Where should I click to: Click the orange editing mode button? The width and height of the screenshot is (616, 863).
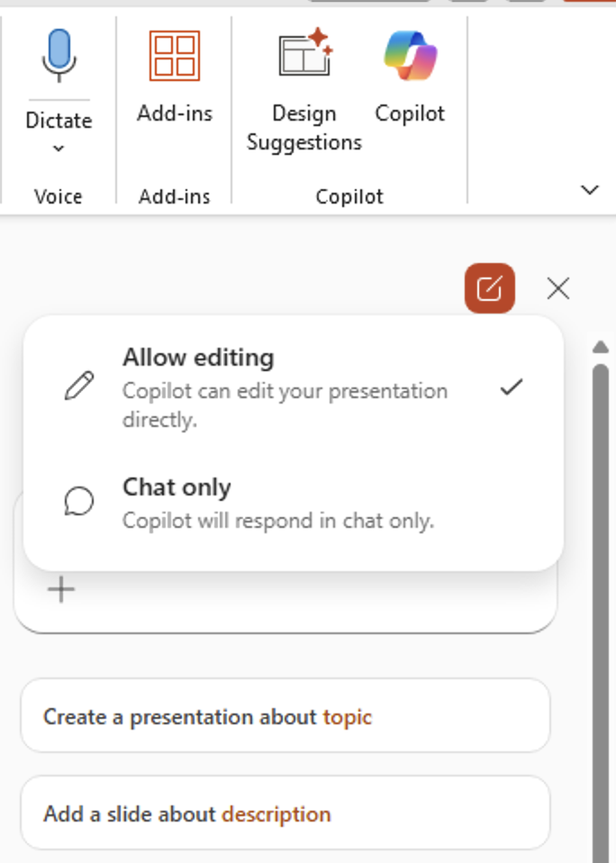[489, 288]
